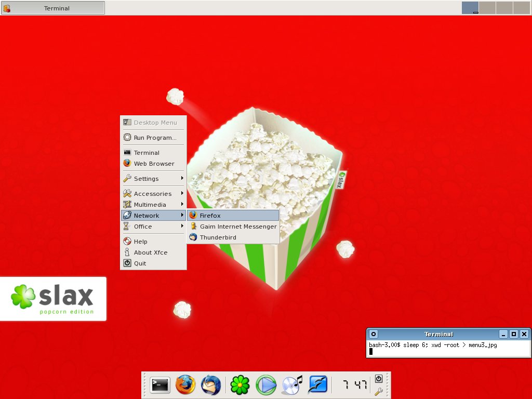The width and height of the screenshot is (532, 399).
Task: Click the panel clock display
Action: pos(354,385)
